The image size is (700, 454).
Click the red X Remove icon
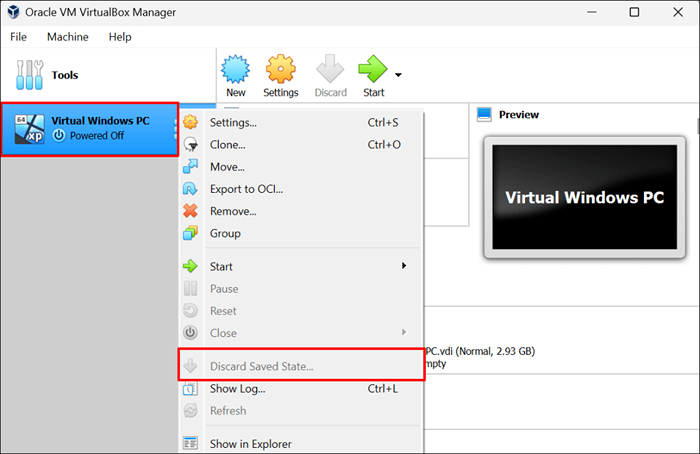pyautogui.click(x=190, y=211)
